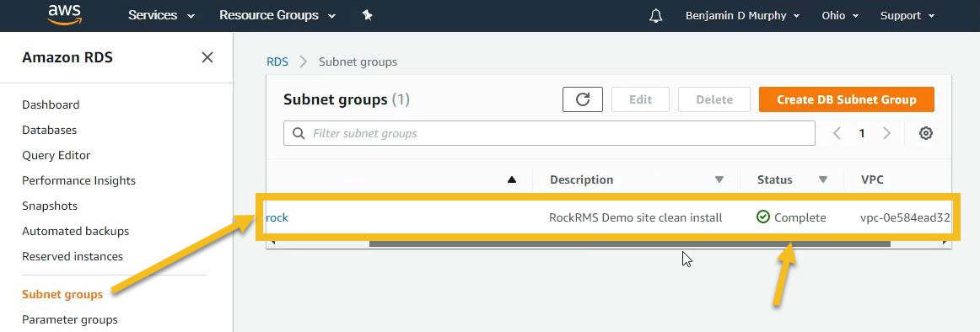Click the vpc-0e584ead32 cell

tap(905, 217)
